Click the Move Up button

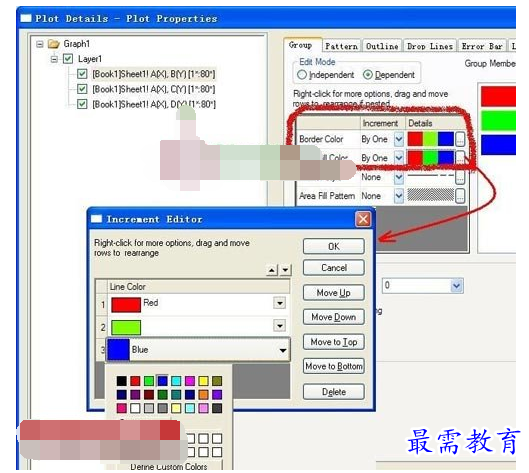click(334, 293)
